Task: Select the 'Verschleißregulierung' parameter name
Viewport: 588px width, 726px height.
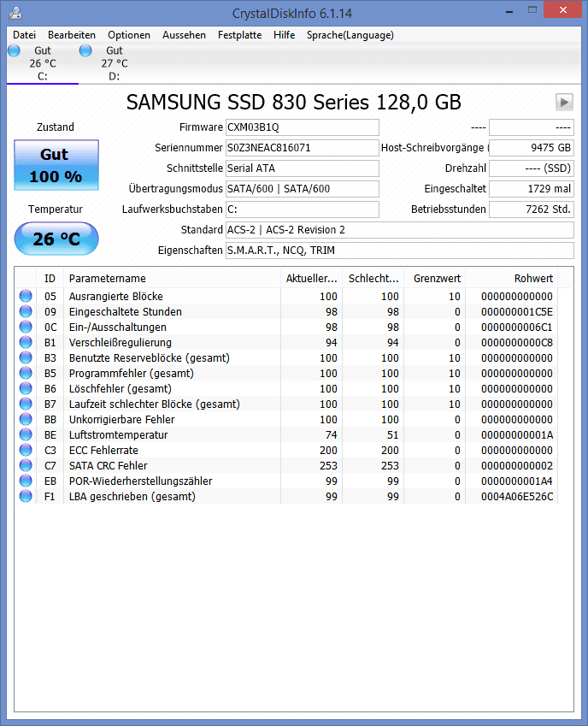Action: [121, 343]
